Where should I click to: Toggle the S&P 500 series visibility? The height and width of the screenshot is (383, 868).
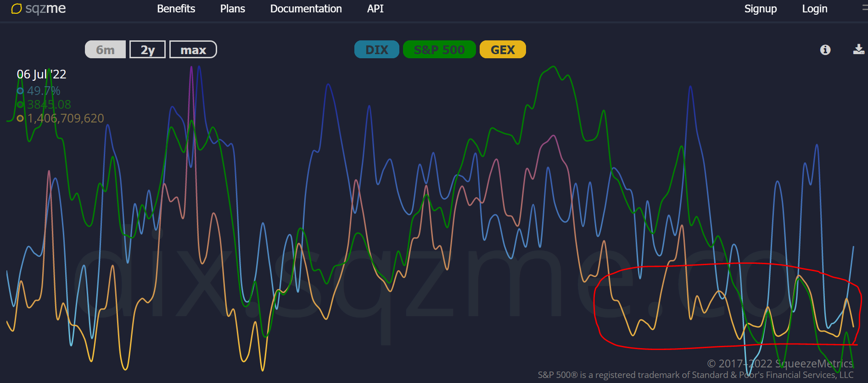pos(439,50)
